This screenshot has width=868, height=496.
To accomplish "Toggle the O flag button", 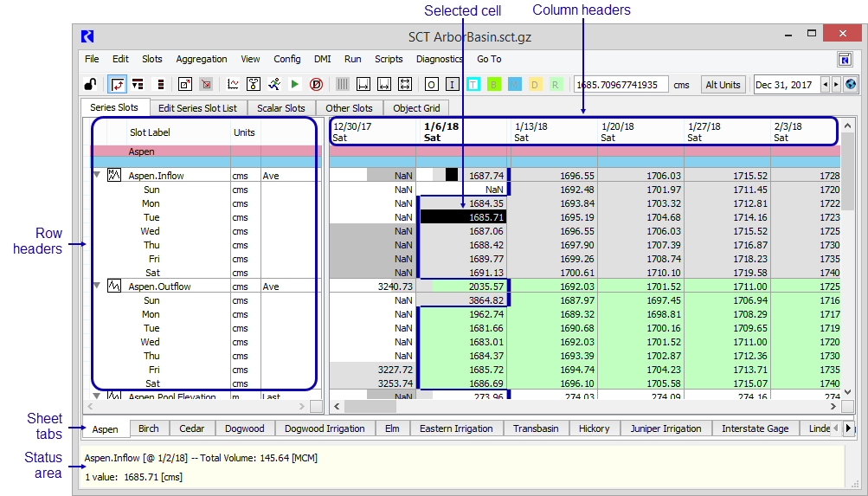I will point(431,85).
